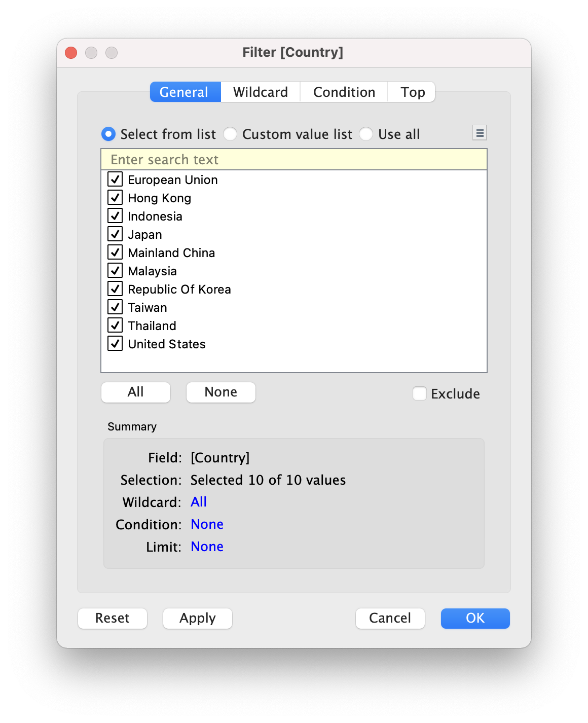
Task: Uncheck the European Union checkbox
Action: 116,179
